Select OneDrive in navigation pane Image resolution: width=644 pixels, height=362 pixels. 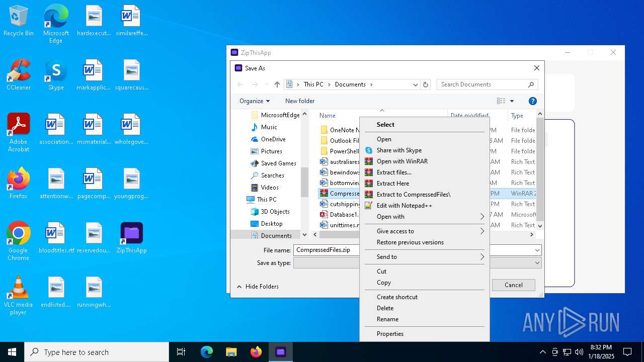tap(273, 139)
